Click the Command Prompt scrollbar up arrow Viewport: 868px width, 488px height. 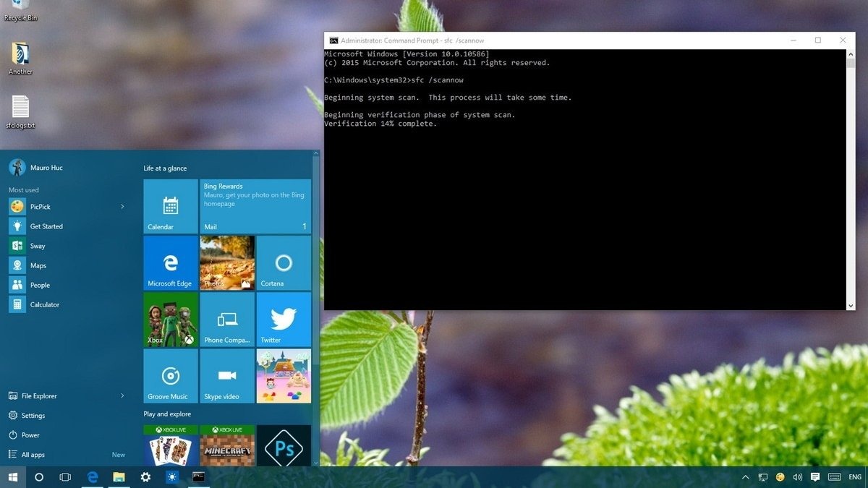pos(851,54)
